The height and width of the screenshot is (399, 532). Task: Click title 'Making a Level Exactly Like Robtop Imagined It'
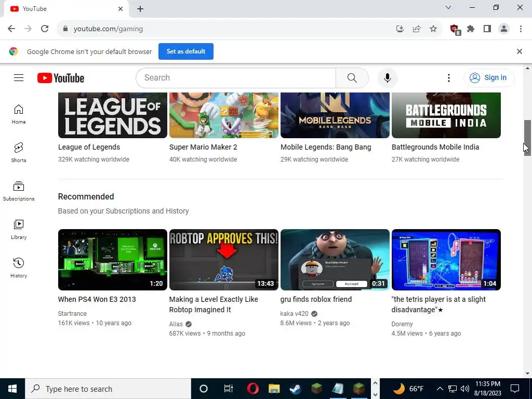point(214,304)
